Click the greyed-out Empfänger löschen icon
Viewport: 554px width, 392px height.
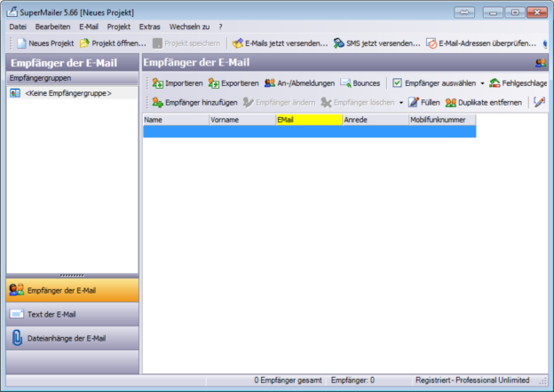point(326,103)
